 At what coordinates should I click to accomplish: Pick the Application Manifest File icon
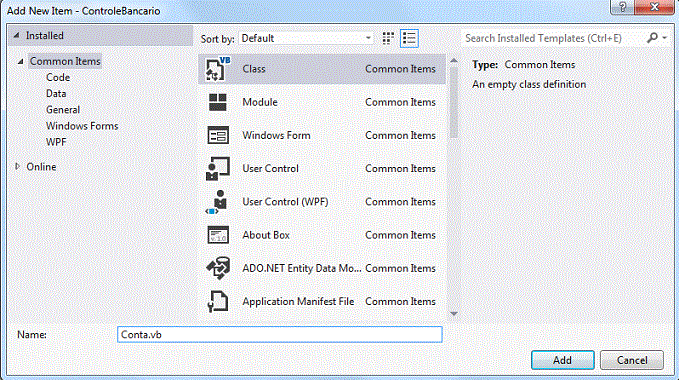coord(217,302)
